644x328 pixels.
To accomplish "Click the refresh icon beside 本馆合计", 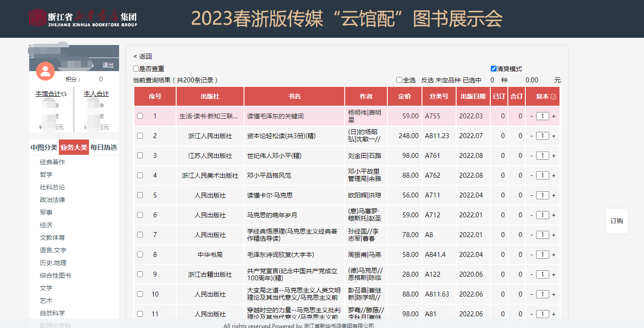I will [64, 94].
